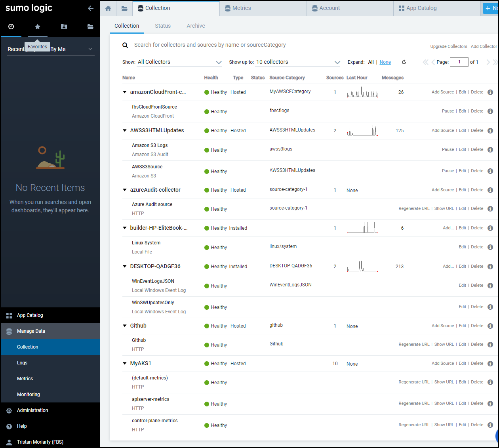The image size is (499, 448).
Task: Open the folder tab icon next to Home
Action: coord(124,8)
